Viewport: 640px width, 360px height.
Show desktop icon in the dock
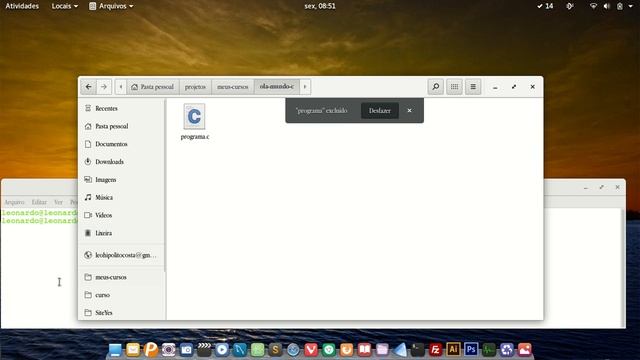pos(115,349)
